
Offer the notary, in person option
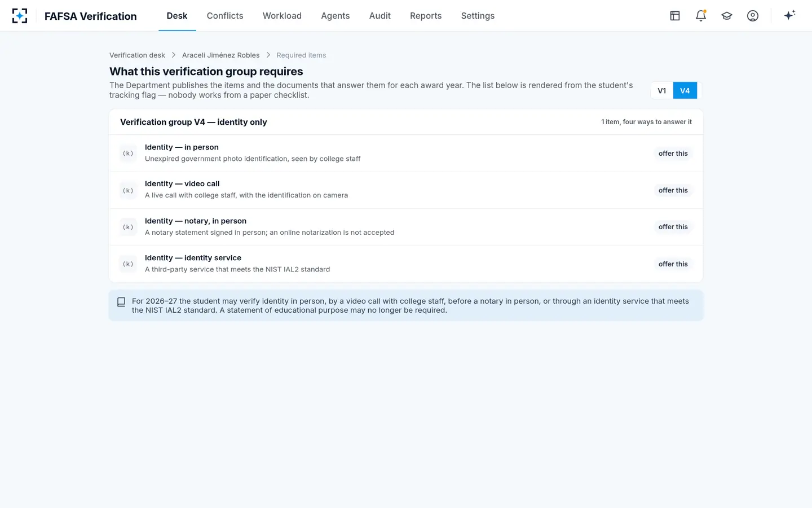pyautogui.click(x=673, y=227)
